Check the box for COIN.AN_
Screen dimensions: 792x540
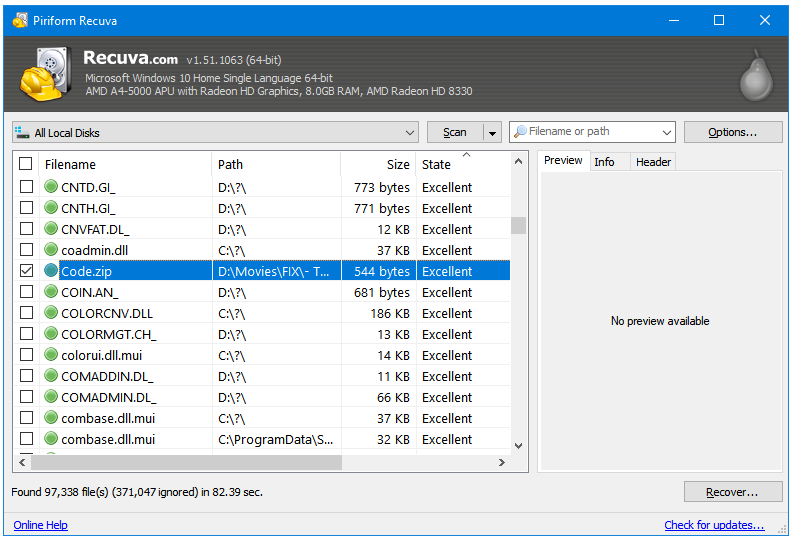pos(26,291)
